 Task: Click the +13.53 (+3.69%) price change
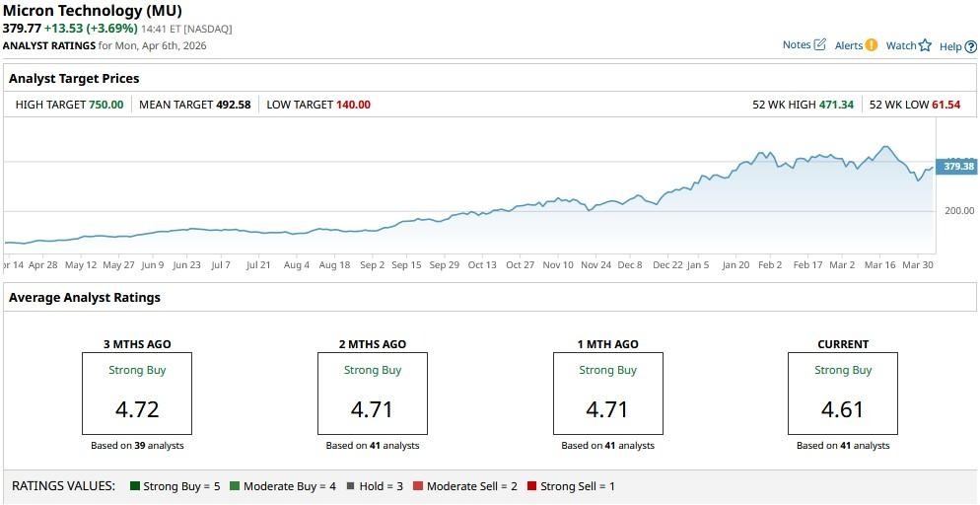tap(91, 29)
